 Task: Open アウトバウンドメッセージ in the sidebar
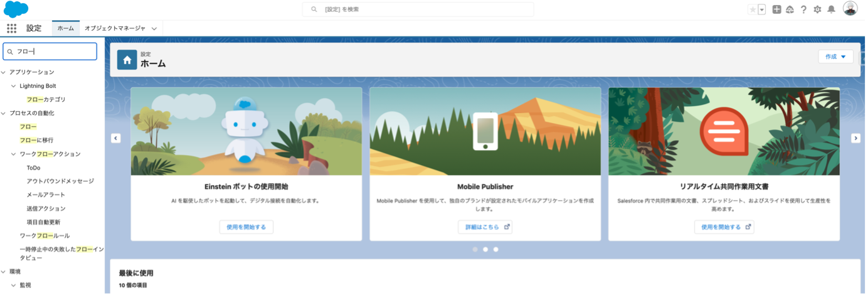click(x=60, y=181)
